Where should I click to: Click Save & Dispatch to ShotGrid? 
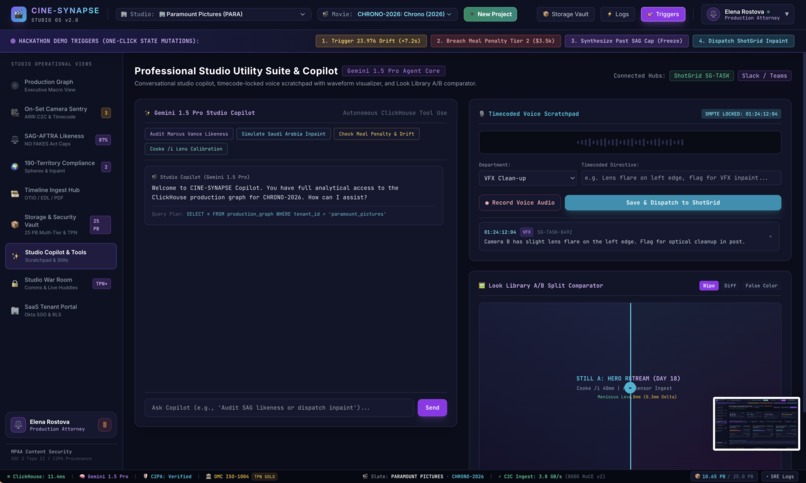pos(673,203)
